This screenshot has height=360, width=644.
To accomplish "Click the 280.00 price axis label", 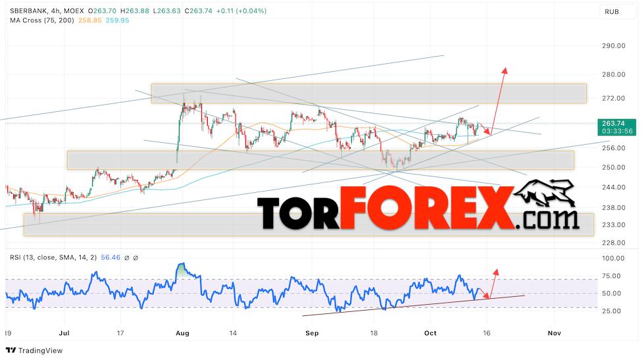I will (614, 74).
